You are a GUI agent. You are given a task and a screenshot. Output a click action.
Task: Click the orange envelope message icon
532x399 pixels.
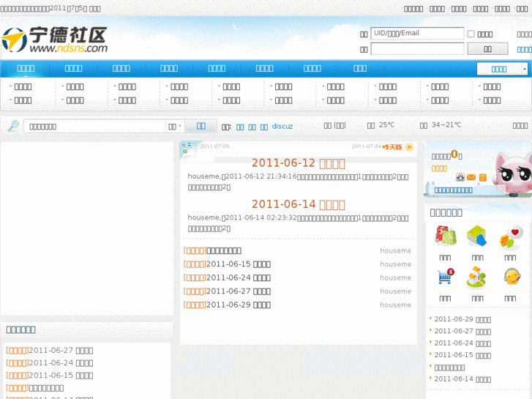(x=471, y=177)
